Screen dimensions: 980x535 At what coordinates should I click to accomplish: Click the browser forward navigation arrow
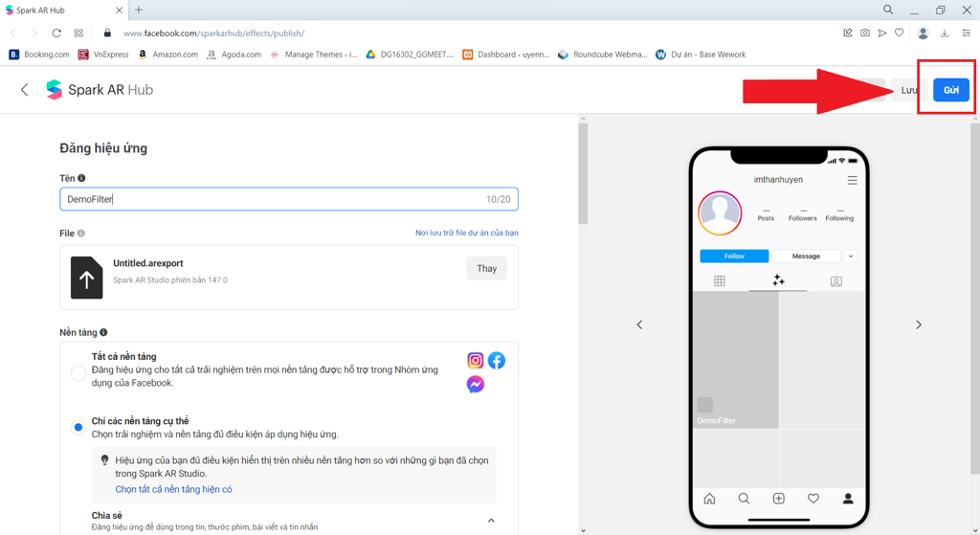point(34,33)
